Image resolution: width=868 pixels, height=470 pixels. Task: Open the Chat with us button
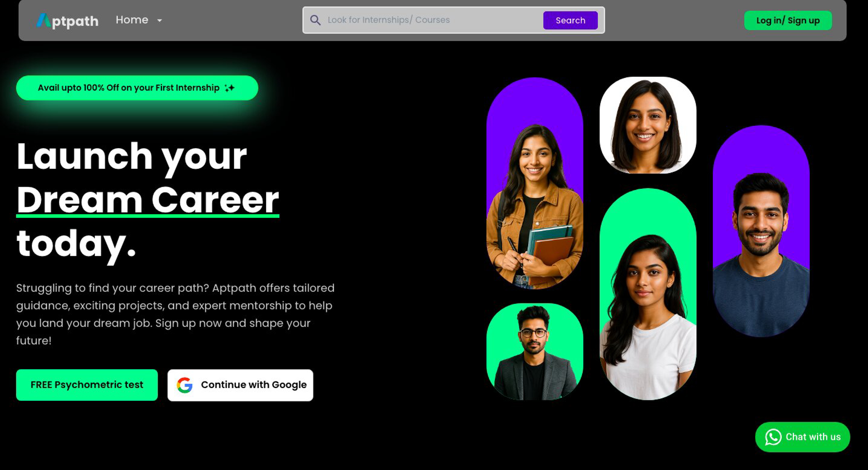802,437
